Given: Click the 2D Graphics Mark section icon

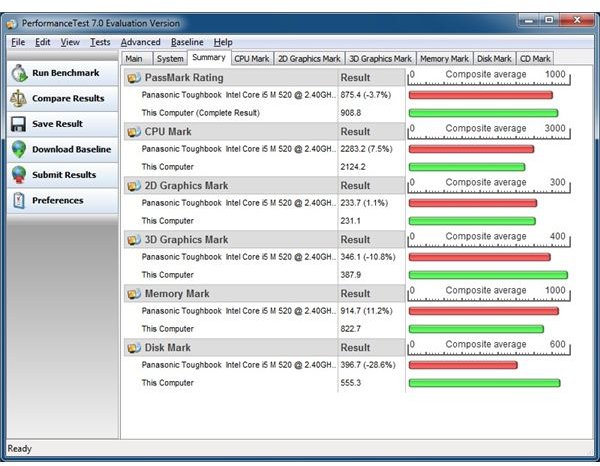Looking at the screenshot, I should (134, 186).
